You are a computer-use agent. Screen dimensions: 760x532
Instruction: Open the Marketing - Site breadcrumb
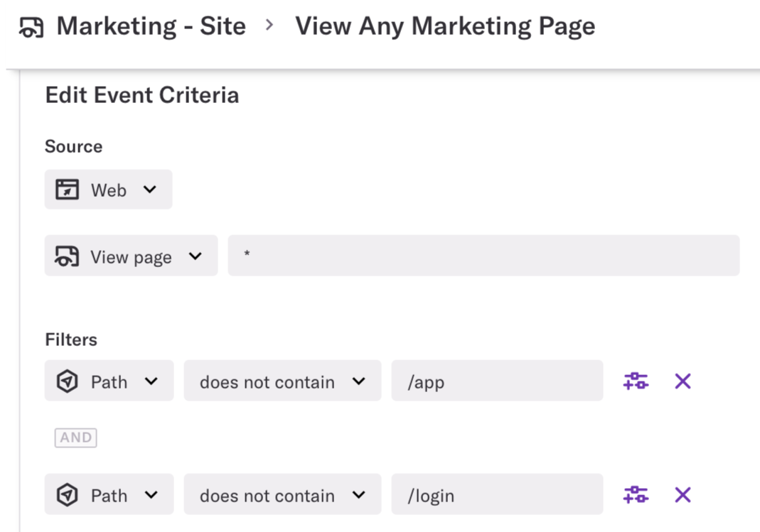151,26
